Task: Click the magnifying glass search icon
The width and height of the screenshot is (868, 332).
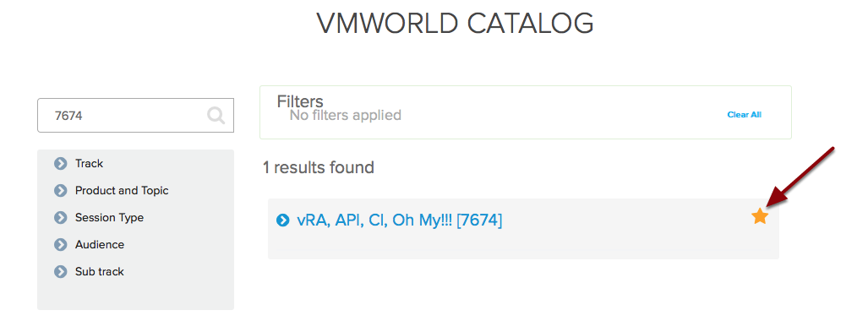Action: [x=216, y=116]
